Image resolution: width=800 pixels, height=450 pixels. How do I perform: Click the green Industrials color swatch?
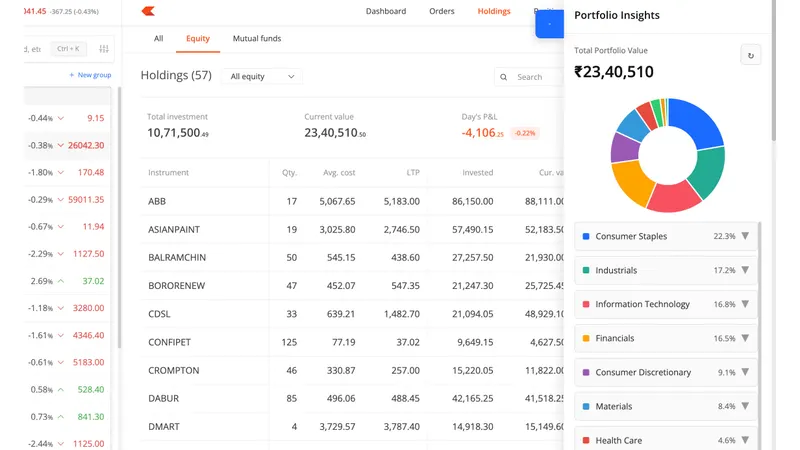[x=586, y=270]
